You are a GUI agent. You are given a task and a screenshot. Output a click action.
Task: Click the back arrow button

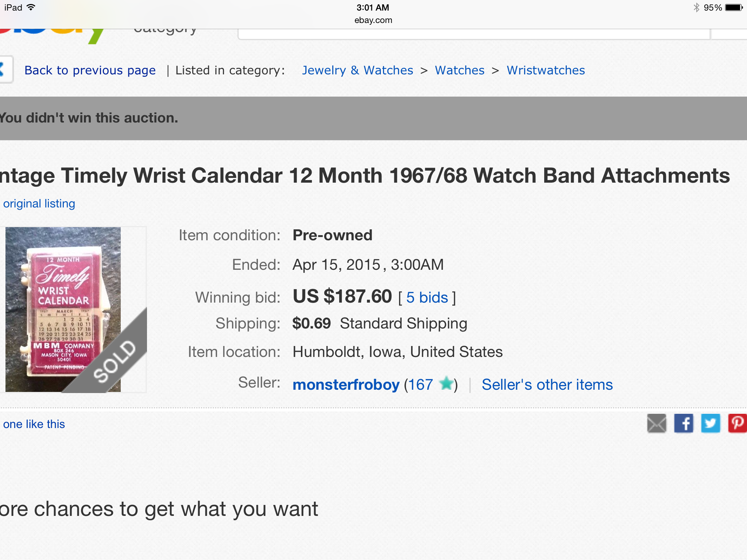(4, 69)
